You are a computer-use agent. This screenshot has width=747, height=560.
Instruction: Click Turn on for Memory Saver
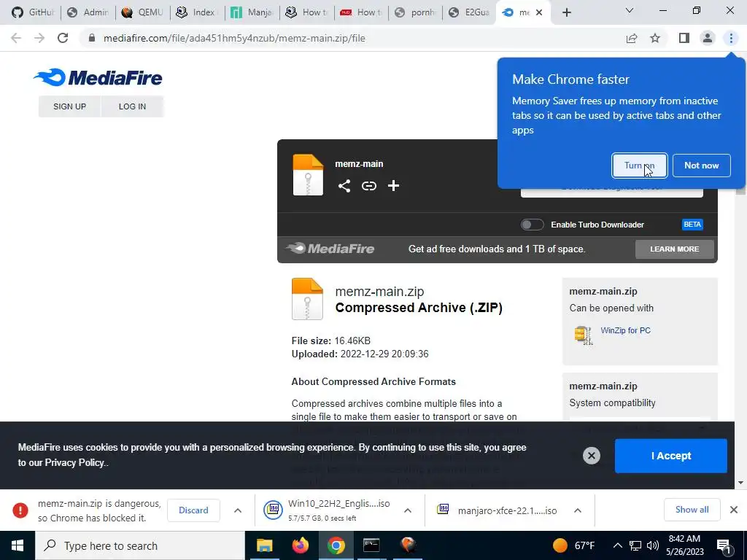tap(639, 166)
